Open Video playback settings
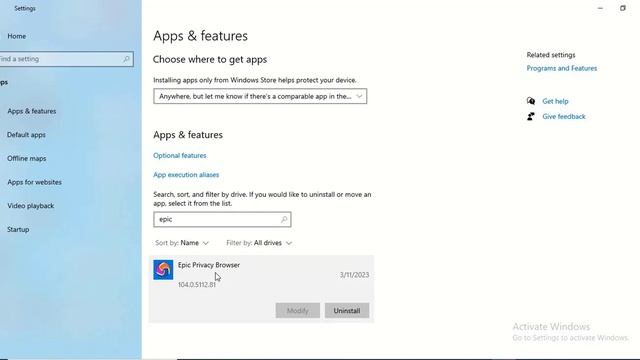 tap(31, 206)
